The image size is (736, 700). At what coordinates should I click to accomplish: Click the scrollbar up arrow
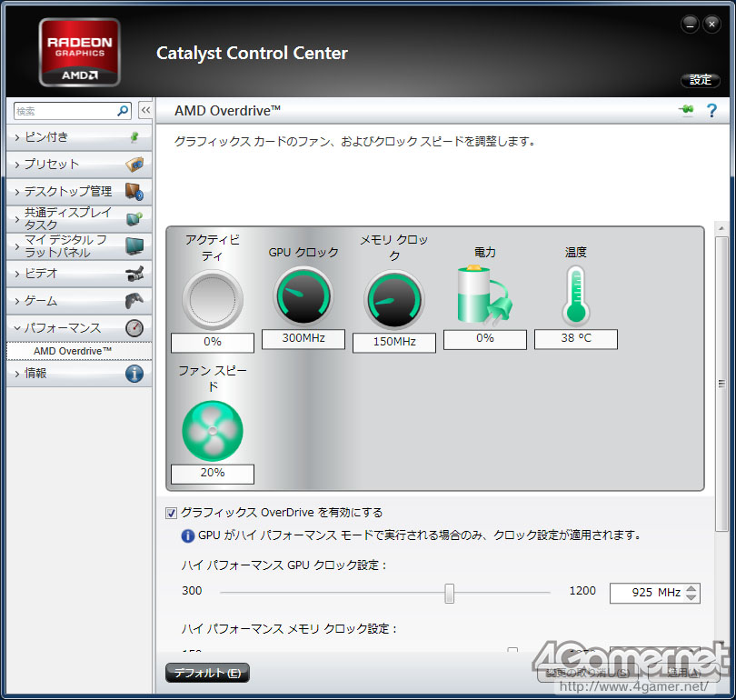pos(721,229)
